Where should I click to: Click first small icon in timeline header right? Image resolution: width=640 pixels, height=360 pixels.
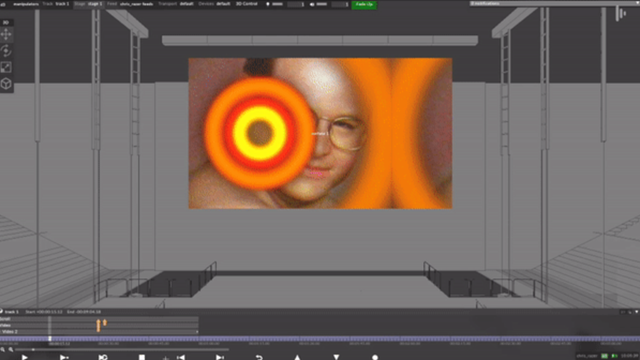[623, 312]
